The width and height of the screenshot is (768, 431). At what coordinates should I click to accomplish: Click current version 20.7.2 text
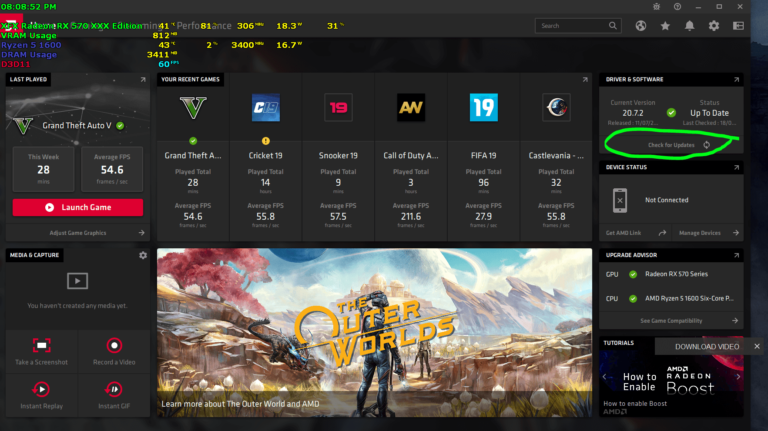point(633,113)
